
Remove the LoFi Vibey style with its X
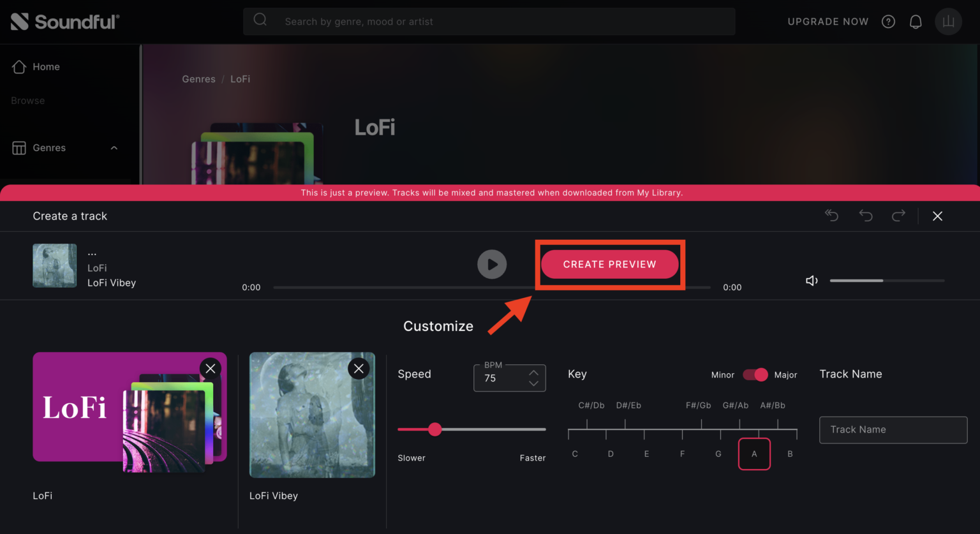(x=358, y=368)
